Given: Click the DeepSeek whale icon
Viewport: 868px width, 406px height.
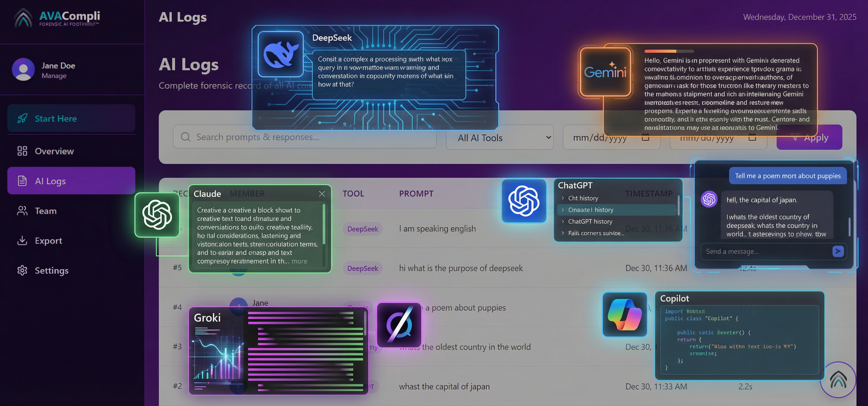Looking at the screenshot, I should pos(280,54).
